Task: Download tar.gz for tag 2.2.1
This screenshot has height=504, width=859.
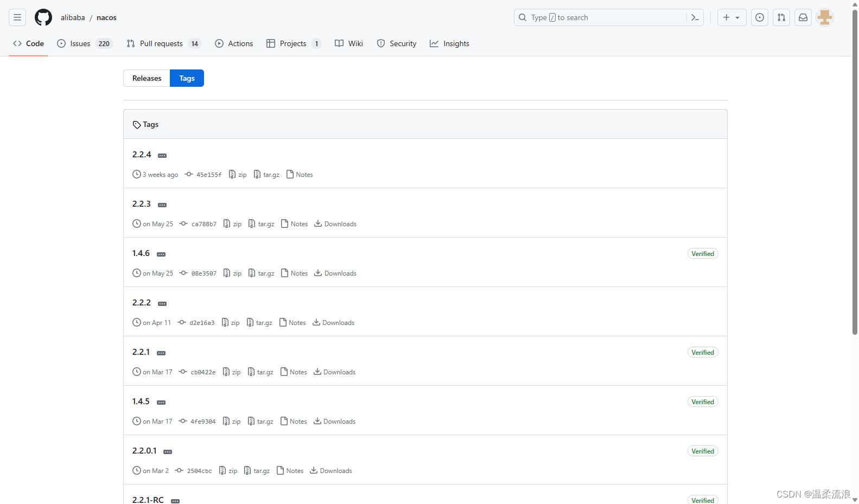Action: [260, 372]
